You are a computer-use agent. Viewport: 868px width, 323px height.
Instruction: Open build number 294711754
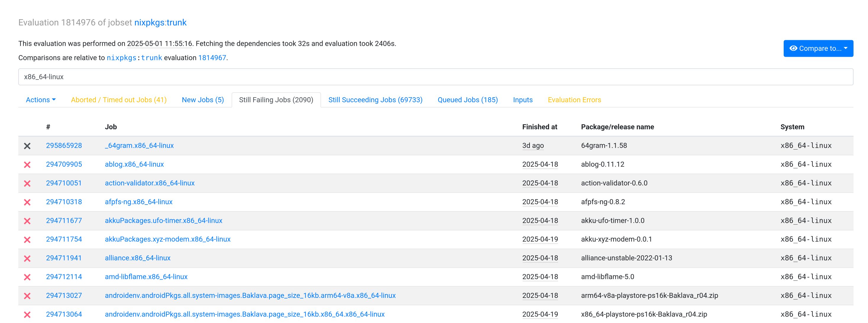(64, 239)
